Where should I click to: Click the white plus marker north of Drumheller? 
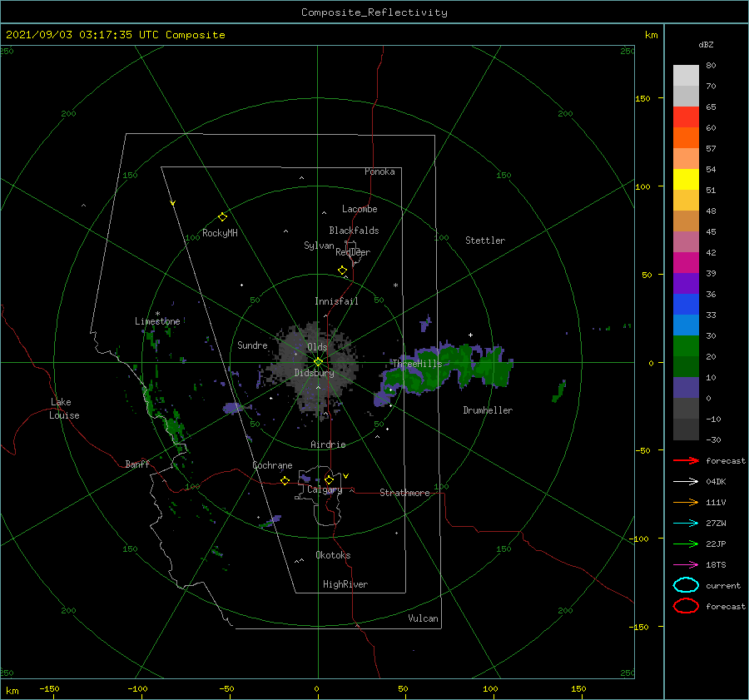(x=470, y=335)
